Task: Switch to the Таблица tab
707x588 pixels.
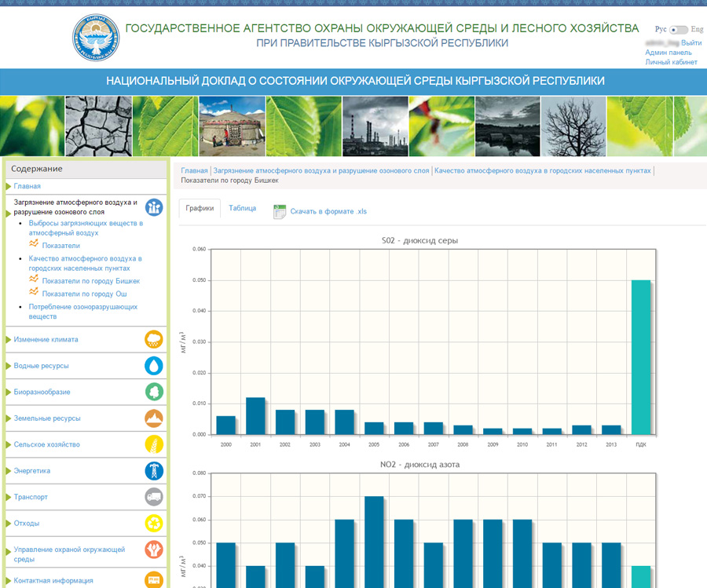Action: point(242,208)
